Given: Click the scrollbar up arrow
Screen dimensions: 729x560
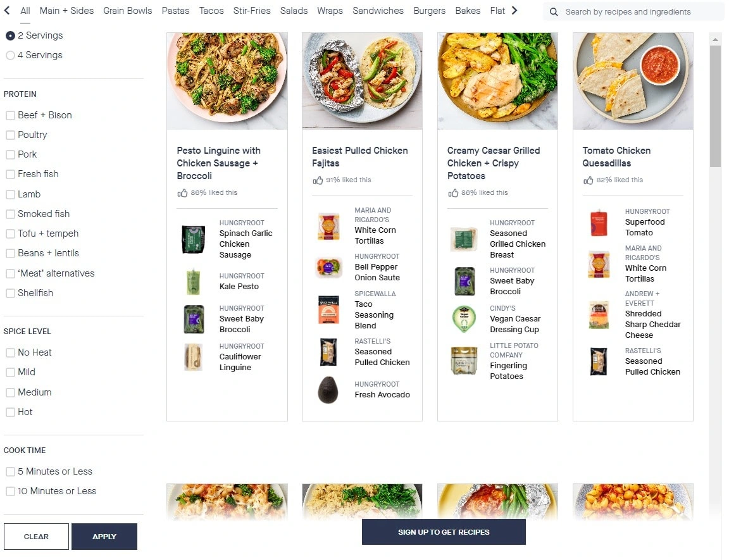Looking at the screenshot, I should [x=715, y=40].
